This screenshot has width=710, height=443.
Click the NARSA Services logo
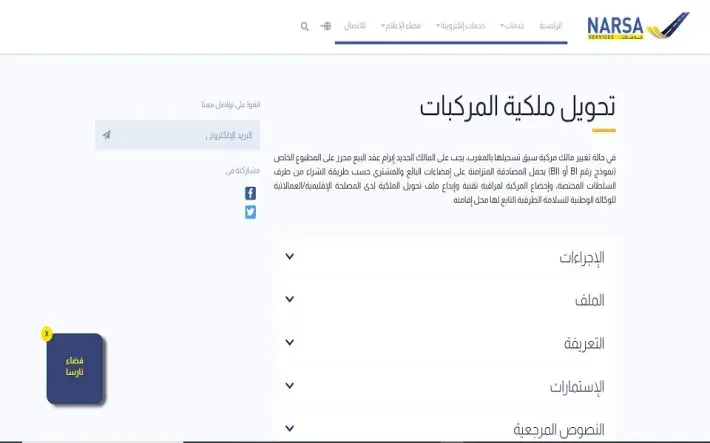pos(638,26)
